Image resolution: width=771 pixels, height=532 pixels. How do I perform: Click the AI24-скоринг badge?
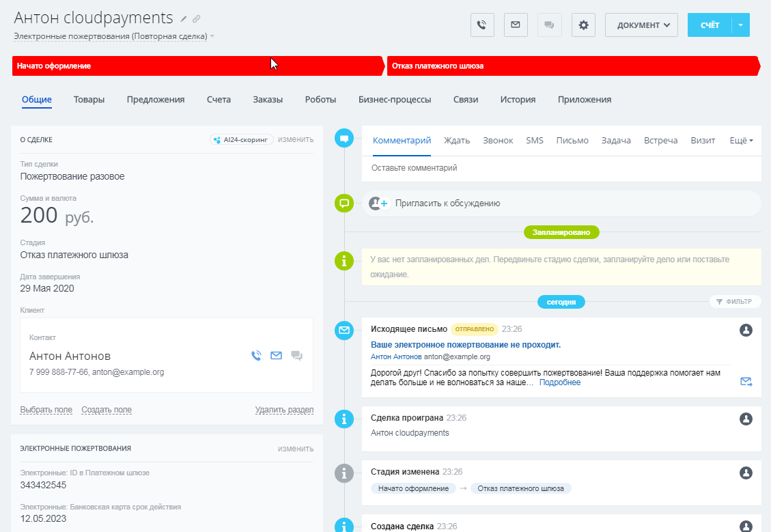click(x=242, y=139)
